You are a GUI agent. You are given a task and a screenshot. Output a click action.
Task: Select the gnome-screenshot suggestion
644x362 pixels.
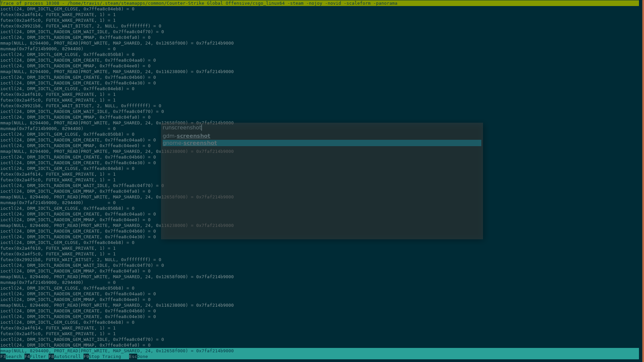coord(190,143)
